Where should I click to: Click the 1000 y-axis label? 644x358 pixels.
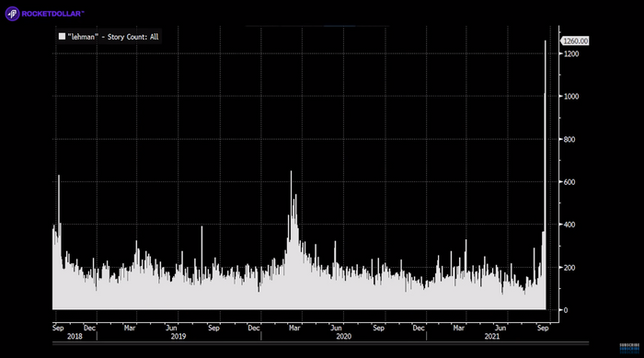point(571,97)
